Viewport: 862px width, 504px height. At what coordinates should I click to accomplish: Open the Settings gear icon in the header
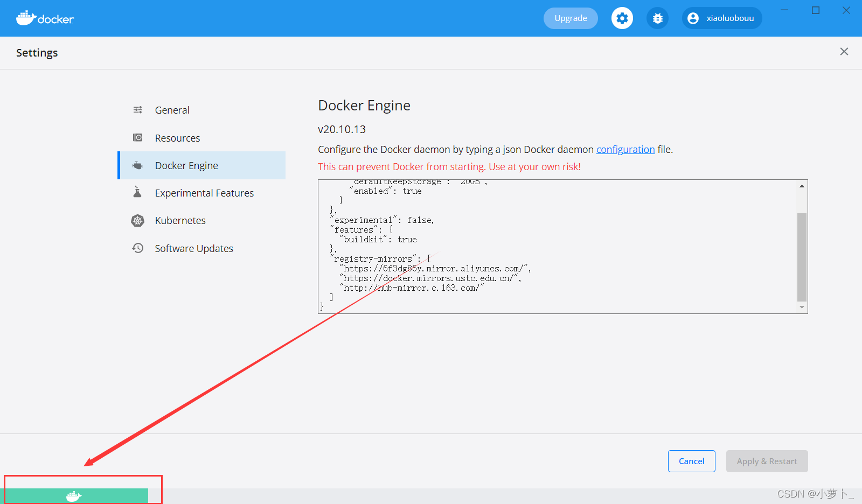click(x=622, y=18)
